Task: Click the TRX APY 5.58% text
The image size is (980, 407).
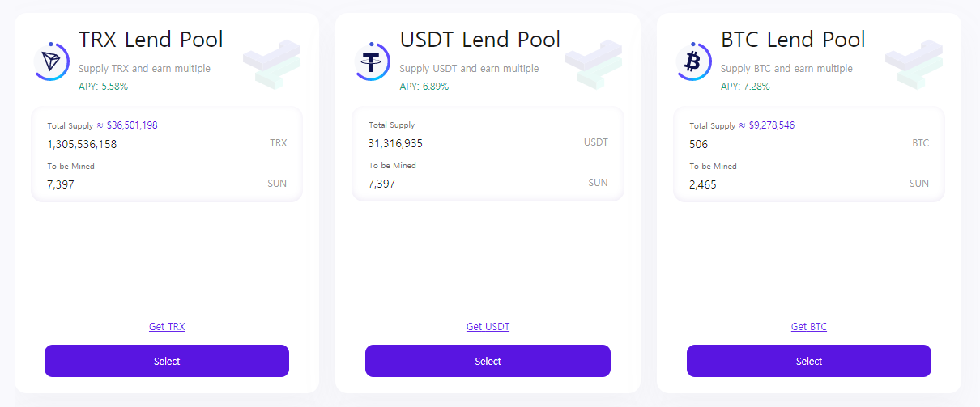Action: tap(103, 87)
